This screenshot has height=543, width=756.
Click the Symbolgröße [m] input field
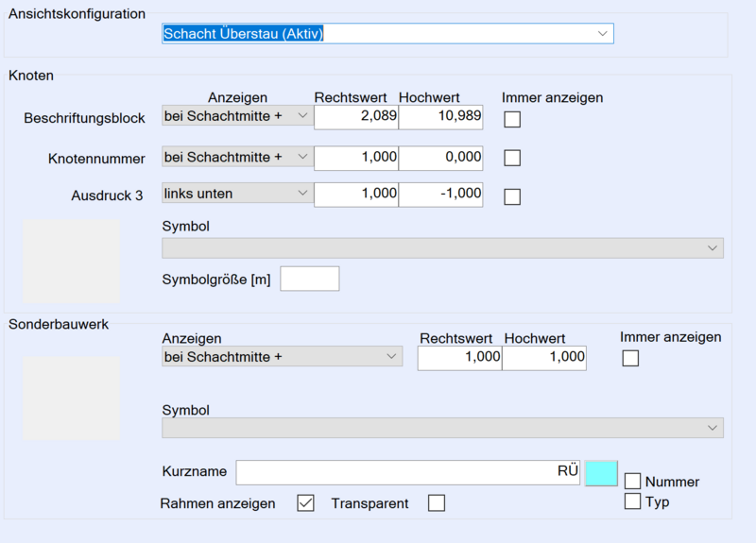point(310,279)
